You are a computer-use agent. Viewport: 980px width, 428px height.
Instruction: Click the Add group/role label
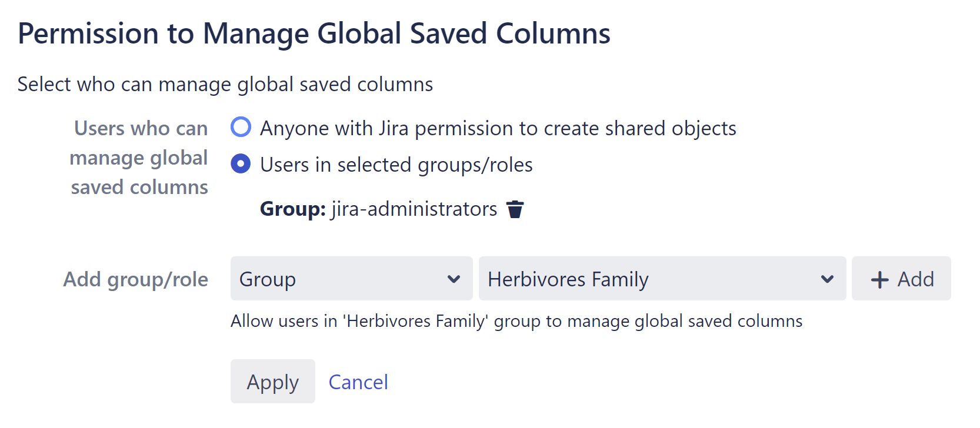pos(135,279)
